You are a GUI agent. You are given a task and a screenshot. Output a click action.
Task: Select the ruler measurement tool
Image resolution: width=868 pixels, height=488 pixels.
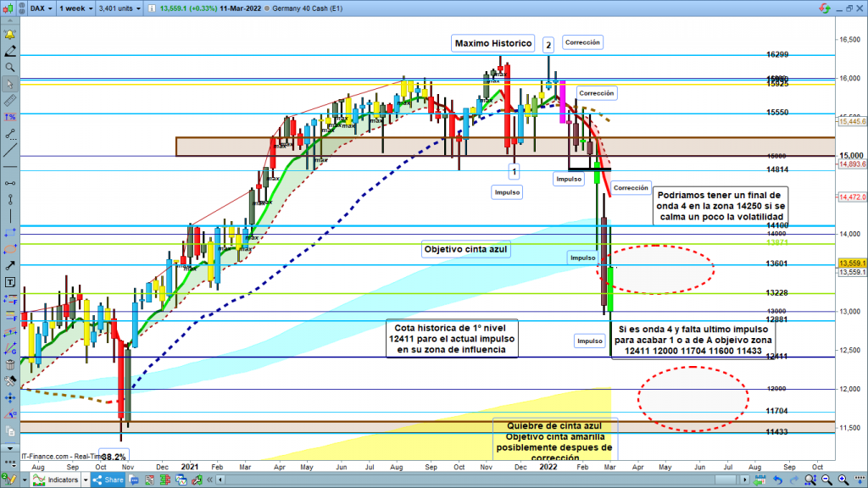pos(9,100)
